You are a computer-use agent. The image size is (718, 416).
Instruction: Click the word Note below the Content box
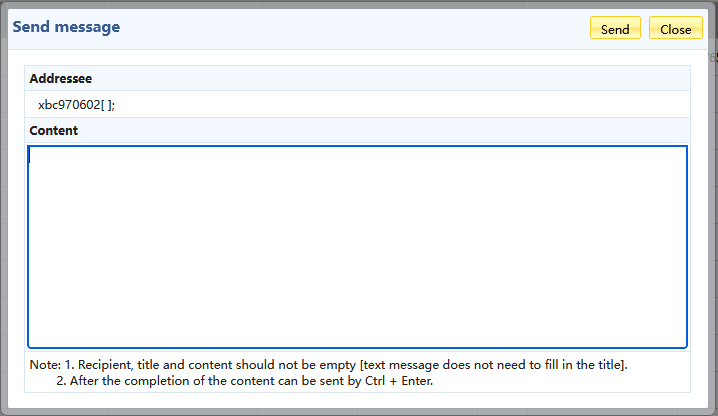point(44,365)
